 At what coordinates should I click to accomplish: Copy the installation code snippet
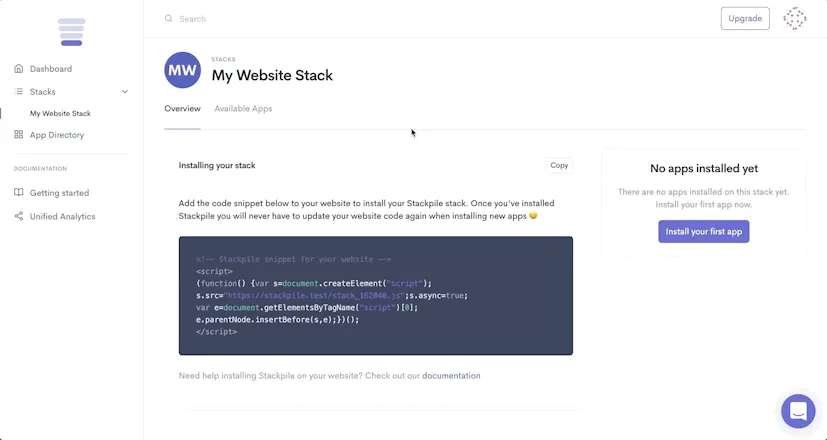coord(559,165)
